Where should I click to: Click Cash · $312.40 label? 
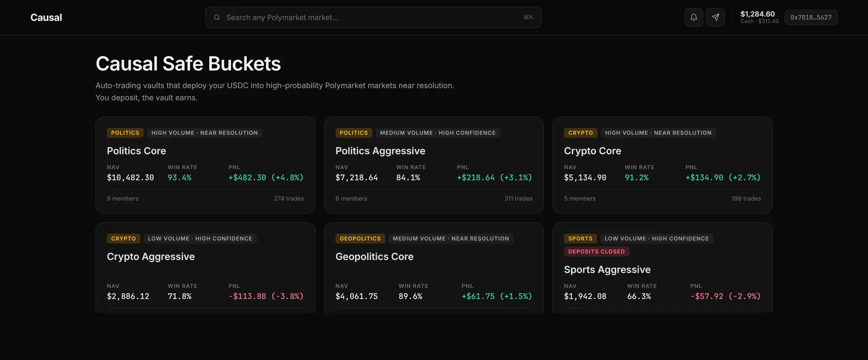(x=759, y=21)
